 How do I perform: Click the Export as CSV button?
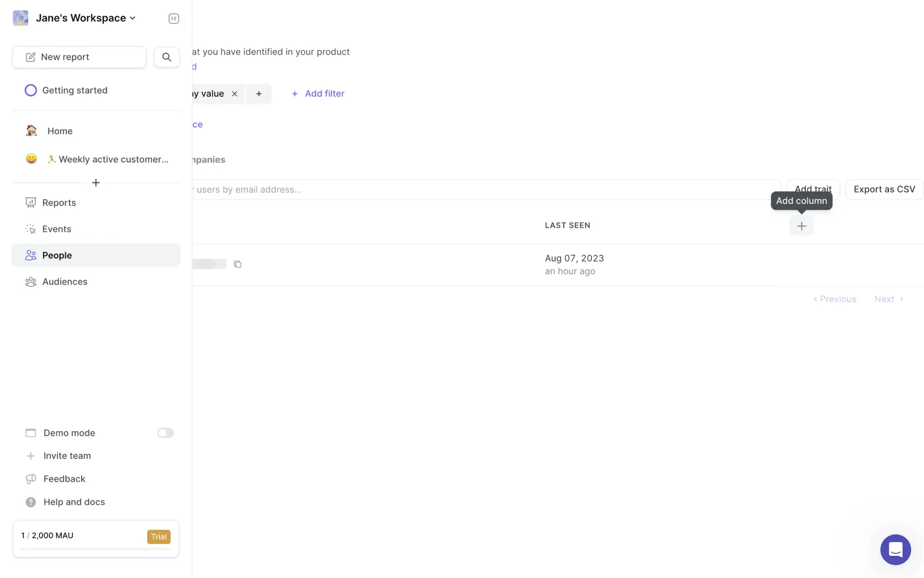click(x=884, y=189)
